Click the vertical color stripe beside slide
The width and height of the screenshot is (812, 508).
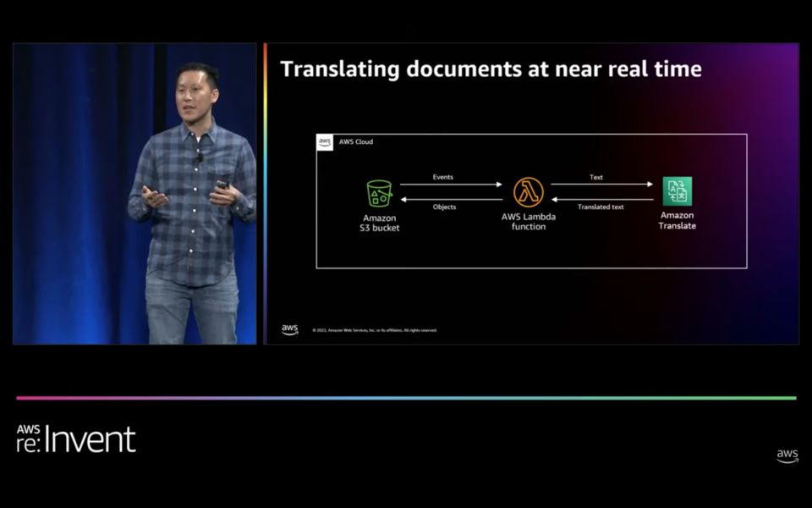click(x=265, y=194)
